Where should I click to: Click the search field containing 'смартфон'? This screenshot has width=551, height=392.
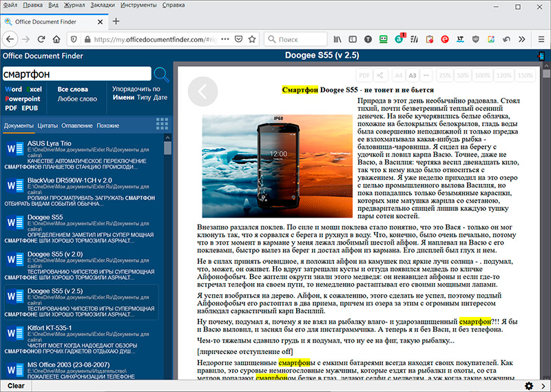76,74
